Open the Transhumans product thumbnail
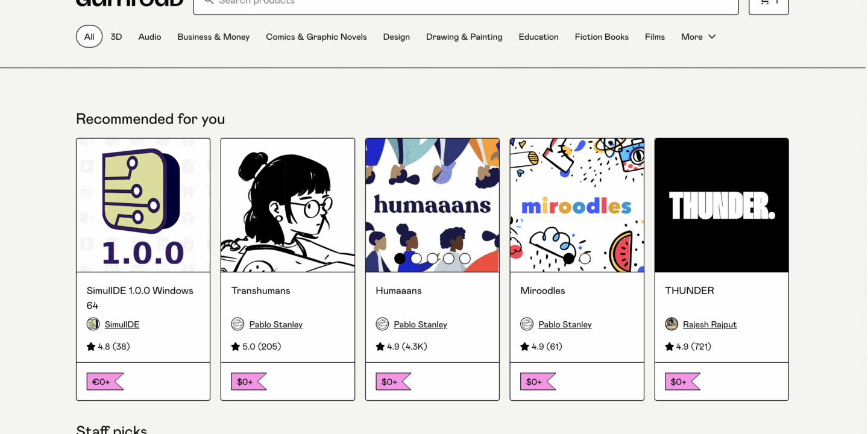The width and height of the screenshot is (868, 434). (x=288, y=206)
